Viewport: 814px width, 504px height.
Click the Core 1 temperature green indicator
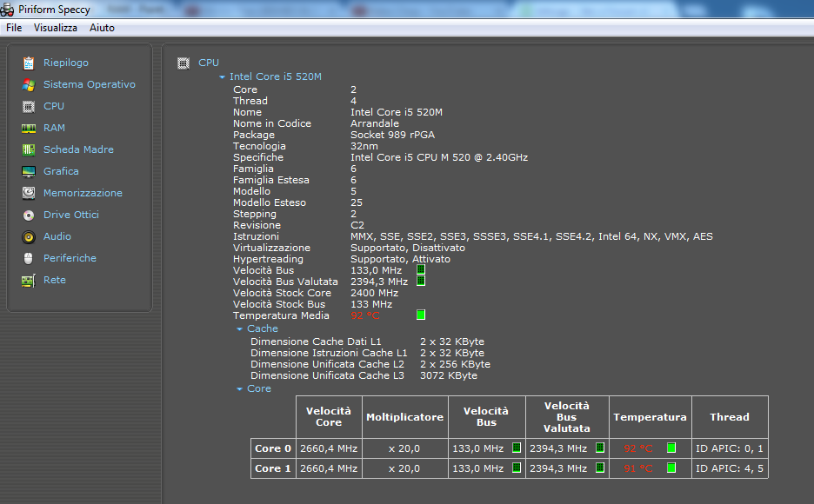point(671,468)
